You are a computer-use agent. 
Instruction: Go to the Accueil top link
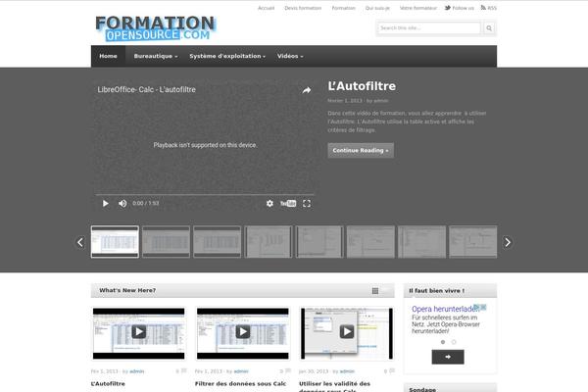(x=266, y=8)
